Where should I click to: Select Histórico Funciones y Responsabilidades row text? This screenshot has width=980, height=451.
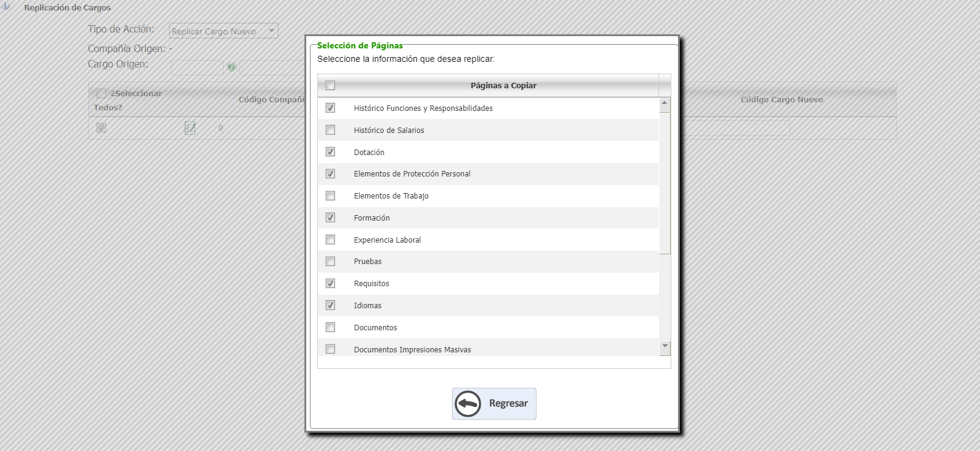tap(423, 108)
